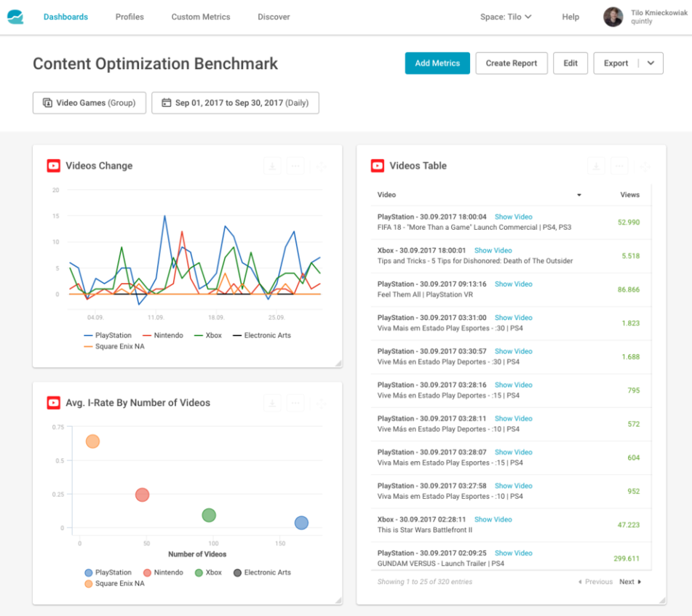The width and height of the screenshot is (692, 616).
Task: Click the Export button
Action: click(x=616, y=63)
